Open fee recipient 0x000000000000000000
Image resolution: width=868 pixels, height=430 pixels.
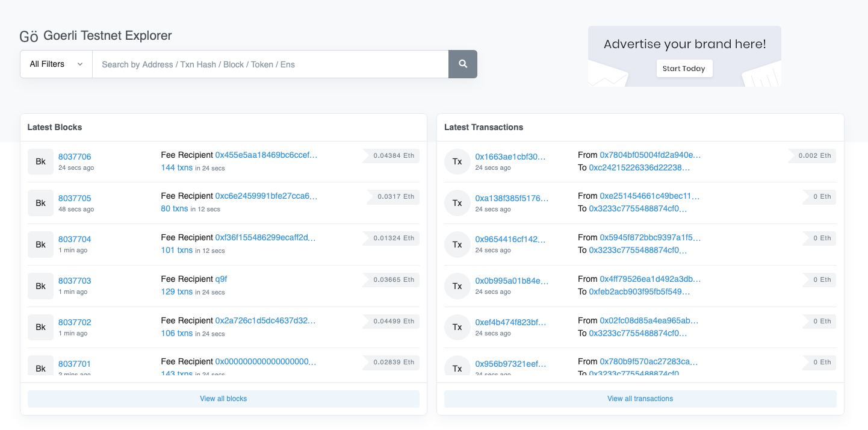coord(266,361)
